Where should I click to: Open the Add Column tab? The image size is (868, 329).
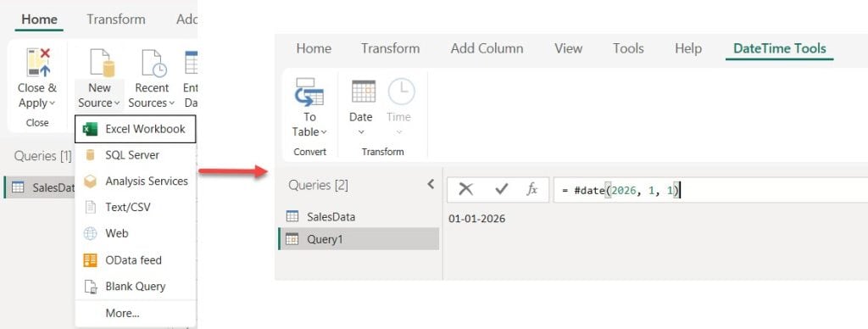(487, 48)
